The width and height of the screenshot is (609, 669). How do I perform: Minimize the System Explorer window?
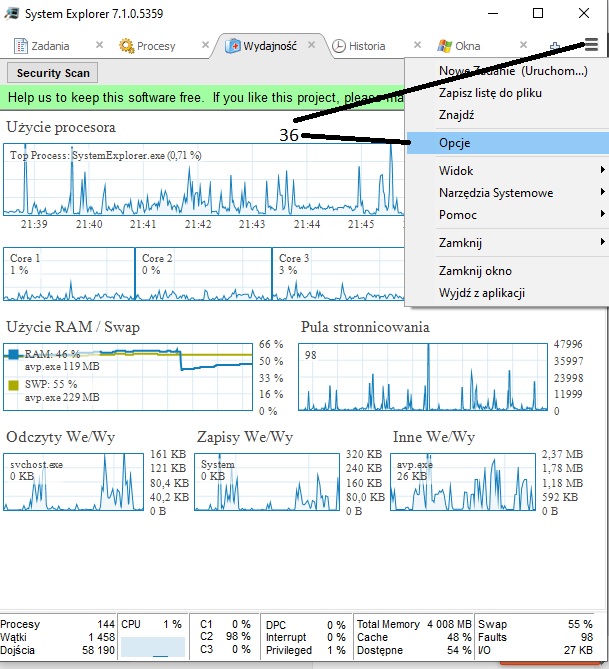click(493, 13)
